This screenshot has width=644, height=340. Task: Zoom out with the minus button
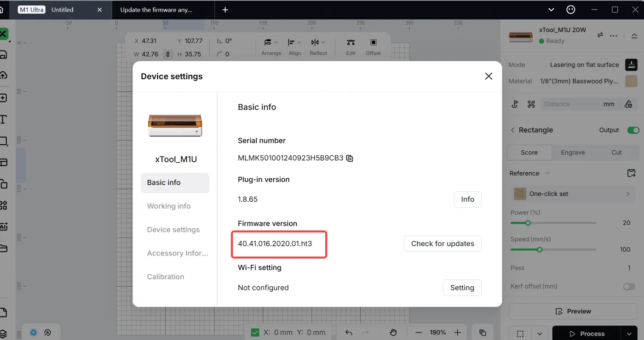pos(418,333)
